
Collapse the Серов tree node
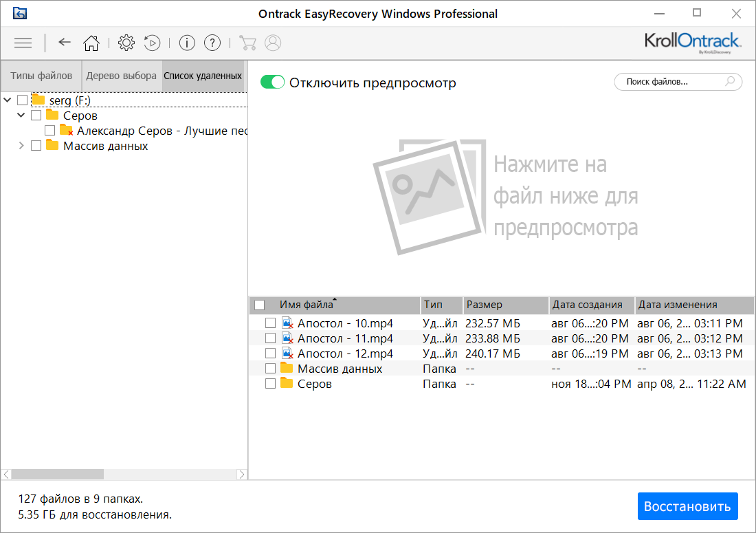pyautogui.click(x=21, y=116)
